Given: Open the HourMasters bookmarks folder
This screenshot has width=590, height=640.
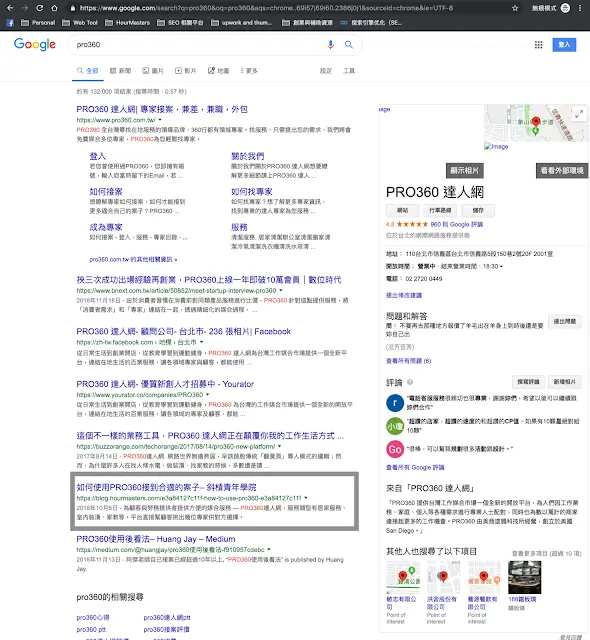Looking at the screenshot, I should 127,22.
